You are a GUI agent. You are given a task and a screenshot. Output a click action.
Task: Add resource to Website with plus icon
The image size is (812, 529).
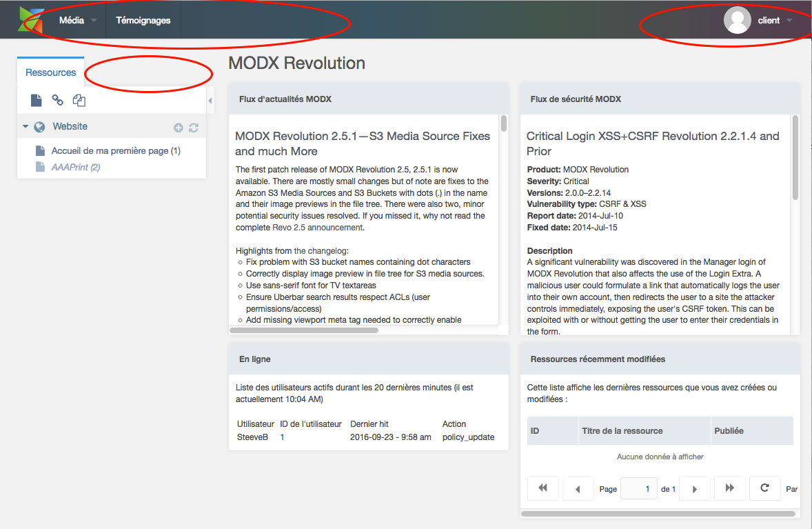tap(178, 128)
